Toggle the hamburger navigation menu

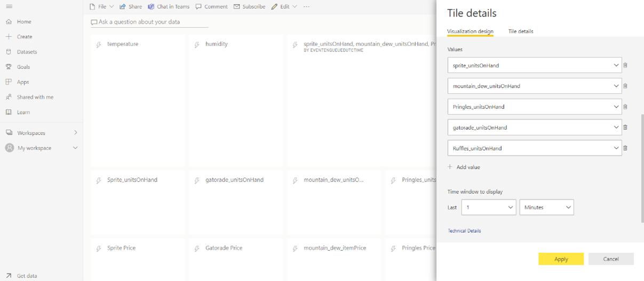(x=9, y=6)
